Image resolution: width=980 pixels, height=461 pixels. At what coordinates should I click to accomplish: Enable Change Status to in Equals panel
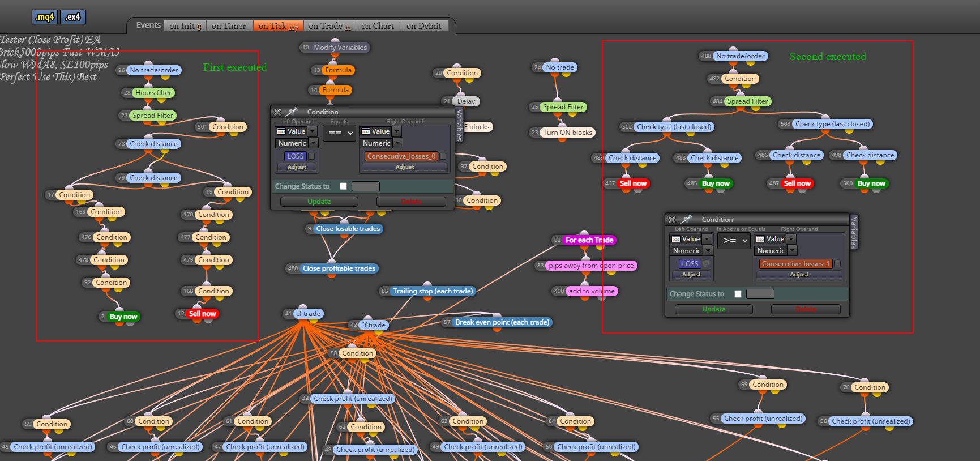pyautogui.click(x=343, y=186)
